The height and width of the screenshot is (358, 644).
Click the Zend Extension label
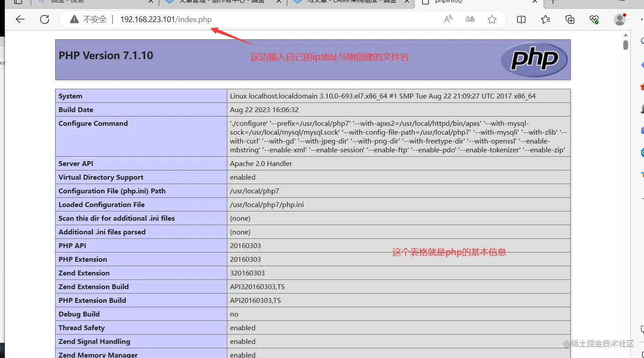pyautogui.click(x=84, y=273)
